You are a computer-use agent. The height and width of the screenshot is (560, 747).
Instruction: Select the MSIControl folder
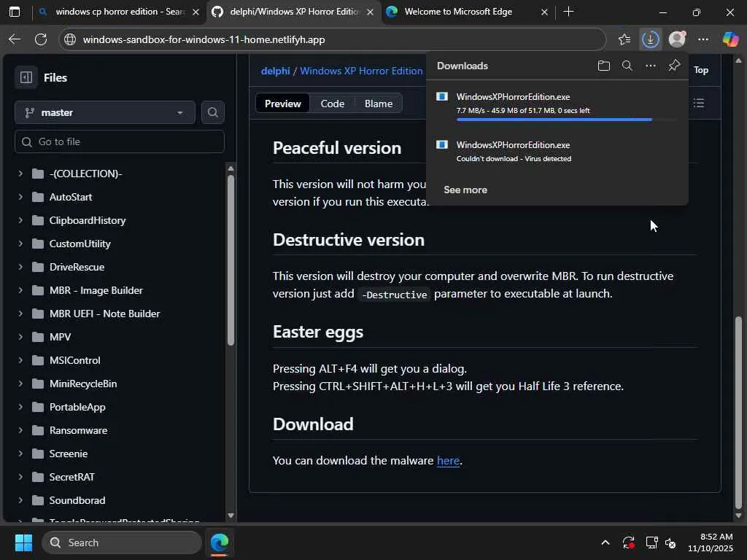(74, 360)
